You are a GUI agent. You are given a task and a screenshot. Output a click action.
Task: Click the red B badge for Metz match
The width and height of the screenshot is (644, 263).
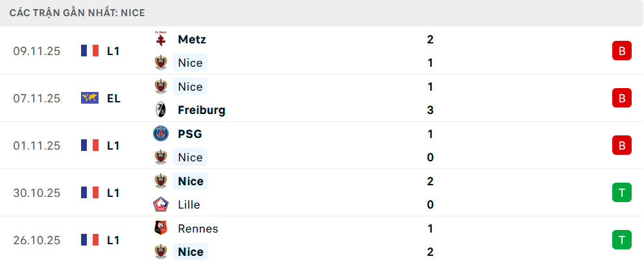click(x=621, y=51)
